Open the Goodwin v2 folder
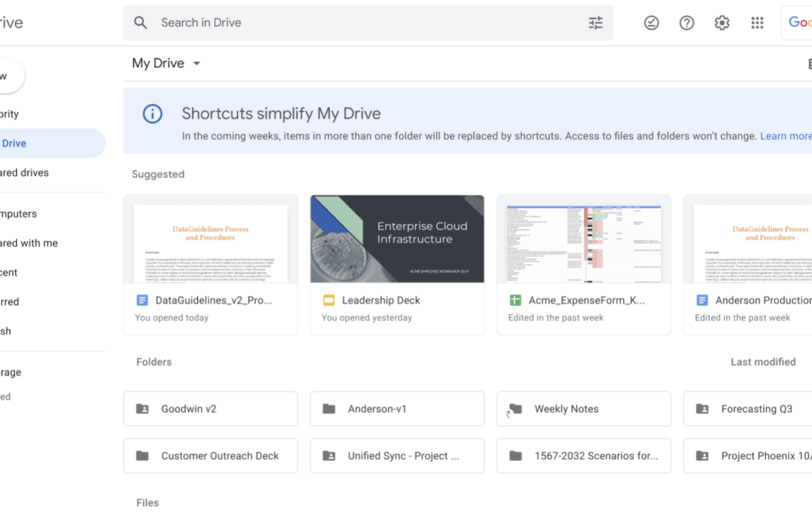 211,409
